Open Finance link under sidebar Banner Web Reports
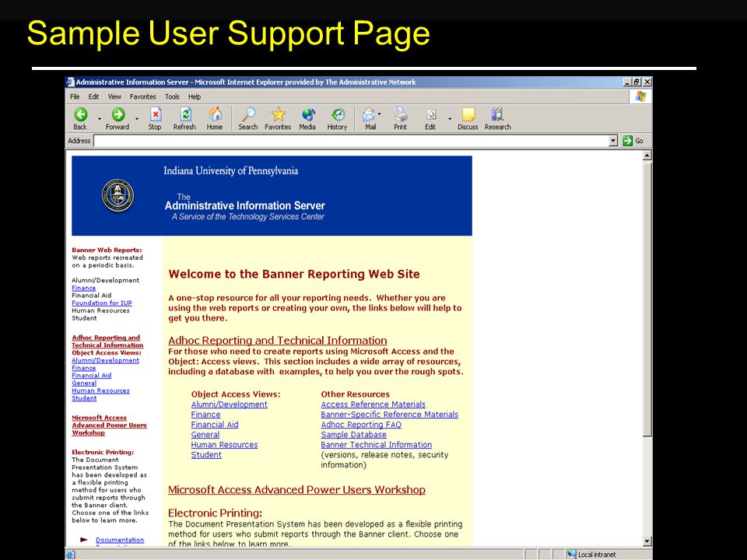This screenshot has width=747, height=560. [x=84, y=288]
